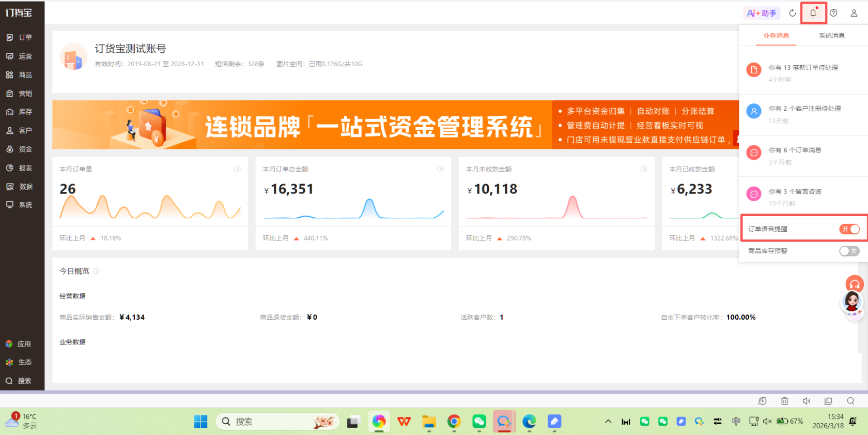868x435 pixels.
Task: Open the AI+助手 assistant
Action: tap(762, 13)
